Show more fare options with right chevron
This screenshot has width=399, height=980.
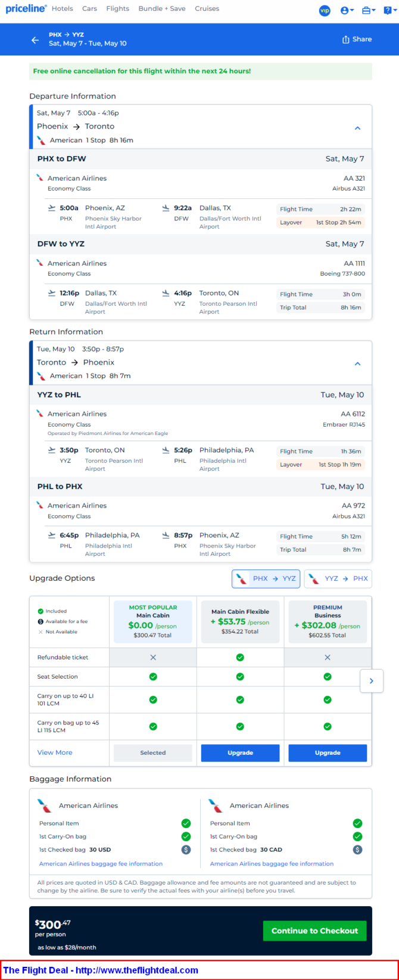pyautogui.click(x=372, y=681)
